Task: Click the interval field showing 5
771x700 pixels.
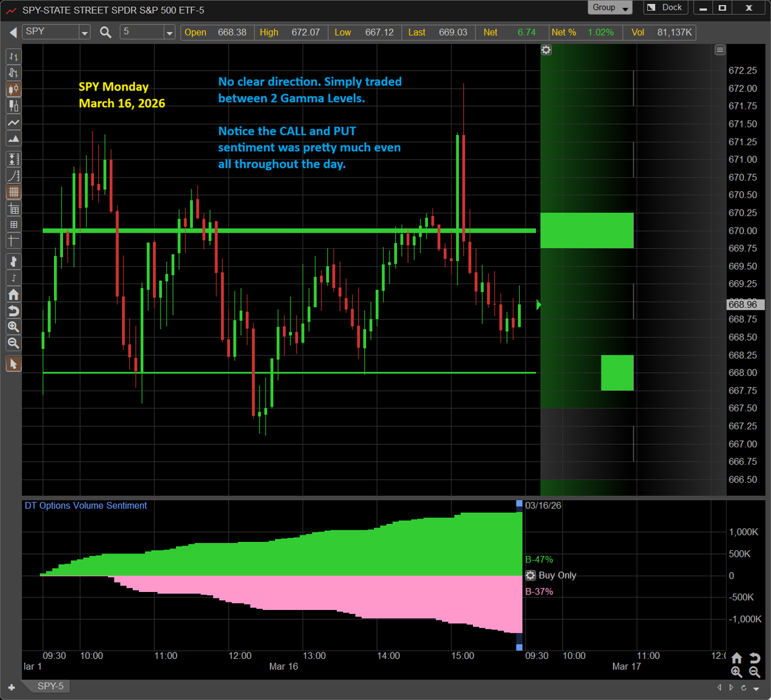Action: click(141, 31)
